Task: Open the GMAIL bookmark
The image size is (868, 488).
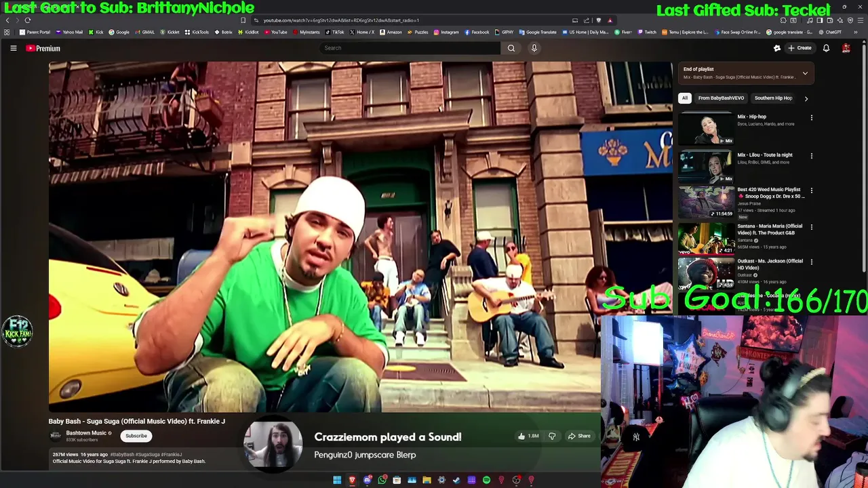Action: 145,32
